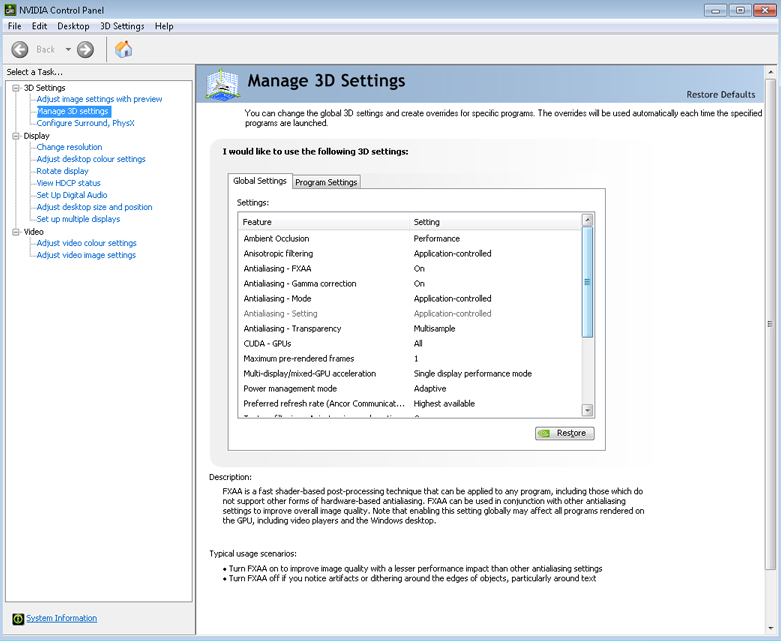Select the Anisotropic filtering row
The image size is (781, 641).
pyautogui.click(x=409, y=254)
